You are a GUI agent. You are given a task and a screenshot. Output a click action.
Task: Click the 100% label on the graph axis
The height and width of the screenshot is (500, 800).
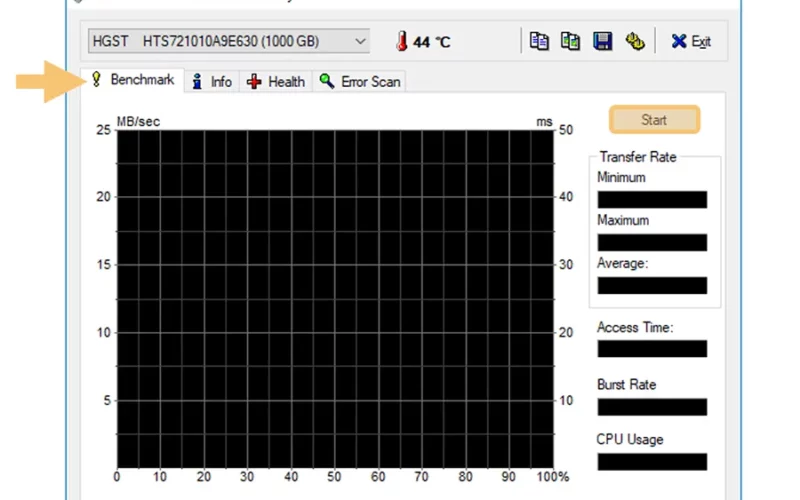(x=553, y=477)
